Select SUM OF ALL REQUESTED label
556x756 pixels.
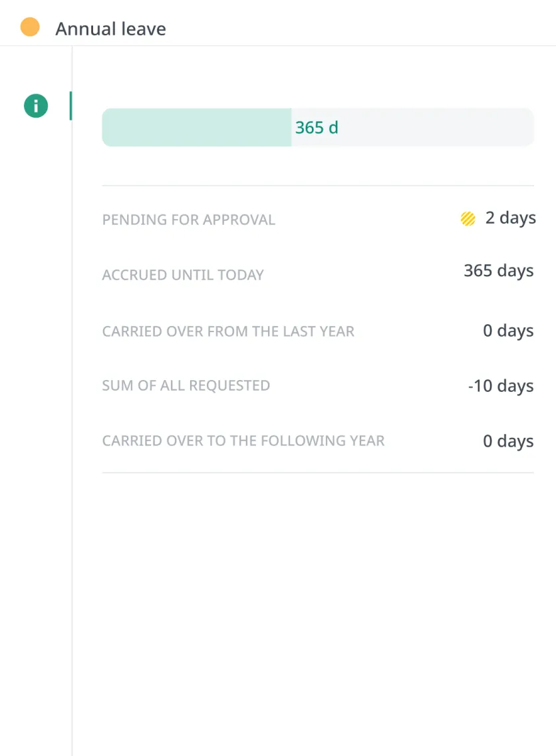pyautogui.click(x=186, y=385)
